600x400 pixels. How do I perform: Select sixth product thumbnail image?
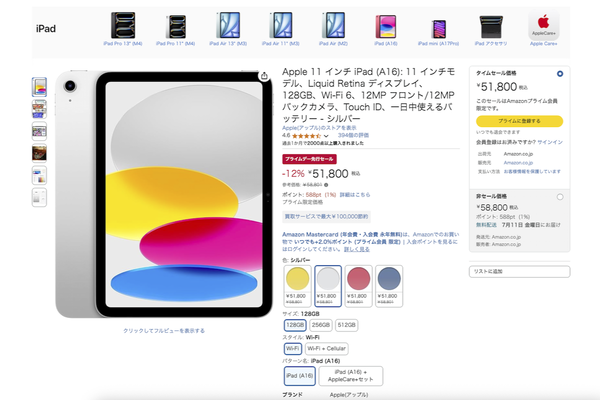tap(39, 198)
